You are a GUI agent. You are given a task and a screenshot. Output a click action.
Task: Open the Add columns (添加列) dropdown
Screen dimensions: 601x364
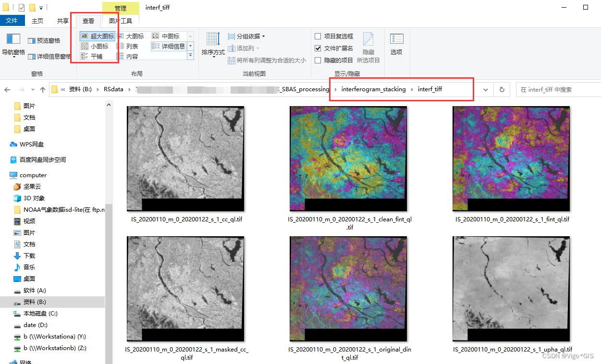tap(244, 48)
